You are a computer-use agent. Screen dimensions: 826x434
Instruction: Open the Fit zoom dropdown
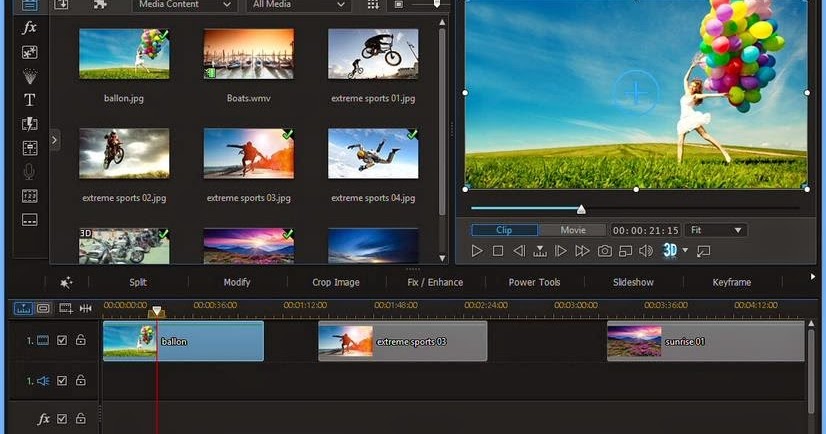(x=715, y=230)
